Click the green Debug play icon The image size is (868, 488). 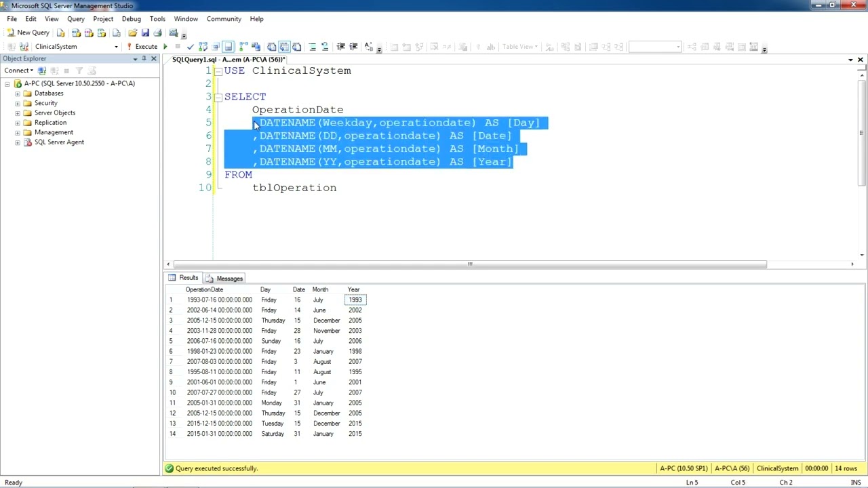165,47
